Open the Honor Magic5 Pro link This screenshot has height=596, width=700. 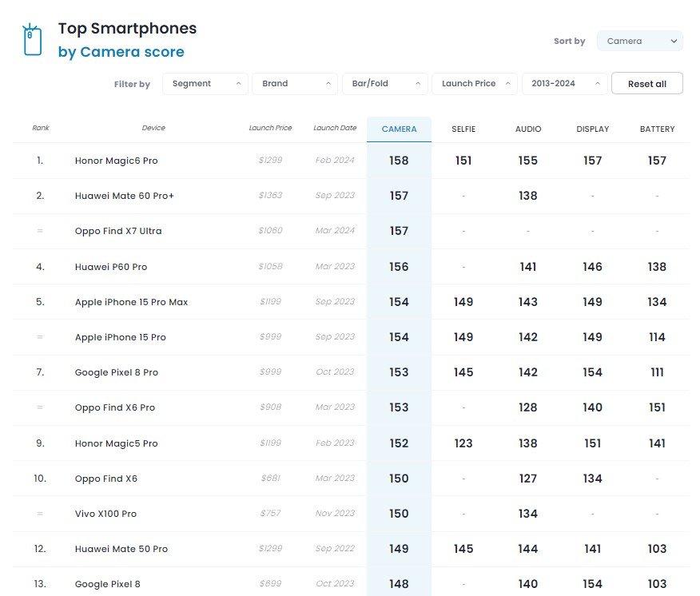(116, 443)
